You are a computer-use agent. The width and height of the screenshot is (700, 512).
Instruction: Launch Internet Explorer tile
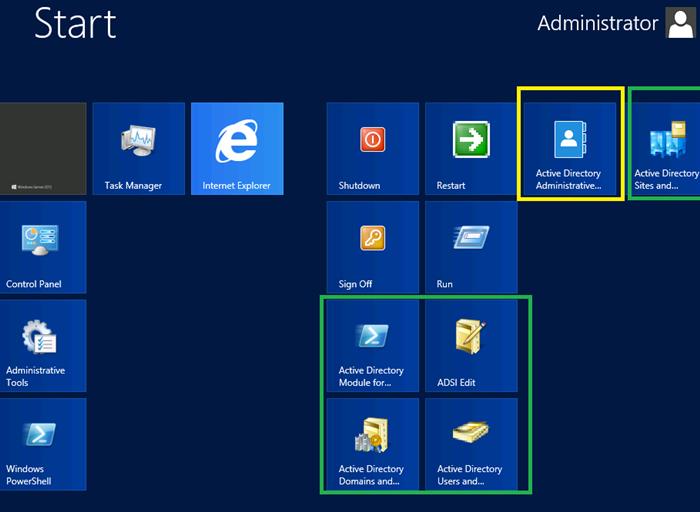click(x=237, y=149)
